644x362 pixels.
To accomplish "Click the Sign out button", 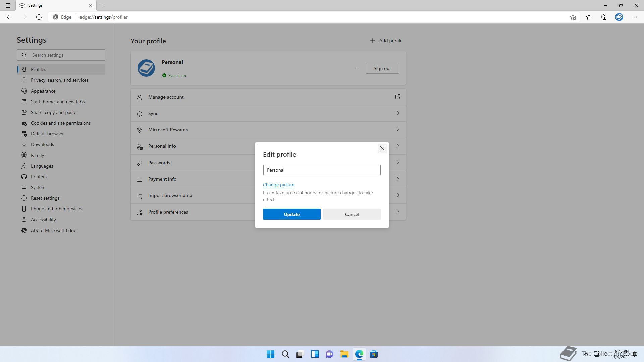I will 382,68.
